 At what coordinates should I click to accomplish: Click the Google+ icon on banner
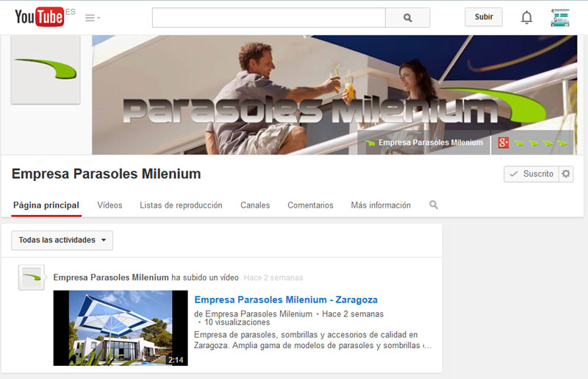point(503,143)
